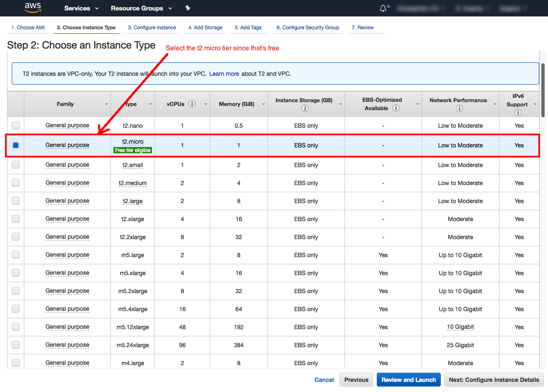Open the Learn more link about T2 and VPC
This screenshot has width=548, height=392.
pyautogui.click(x=224, y=73)
